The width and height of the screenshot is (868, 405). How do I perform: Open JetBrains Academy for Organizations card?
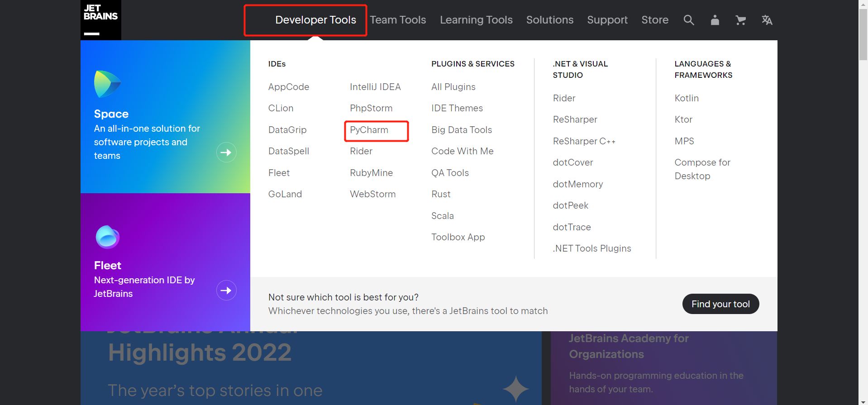tap(664, 368)
